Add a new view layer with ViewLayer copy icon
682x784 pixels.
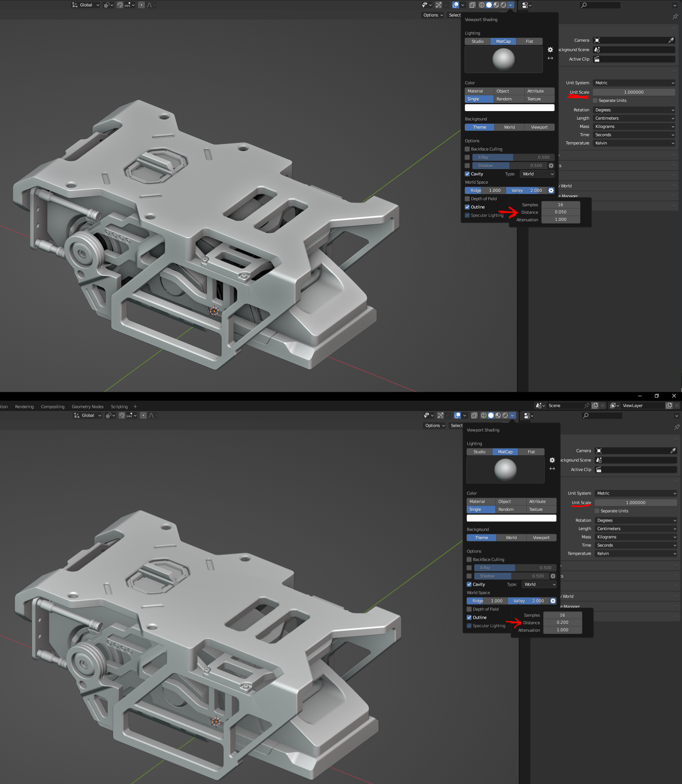tap(669, 405)
